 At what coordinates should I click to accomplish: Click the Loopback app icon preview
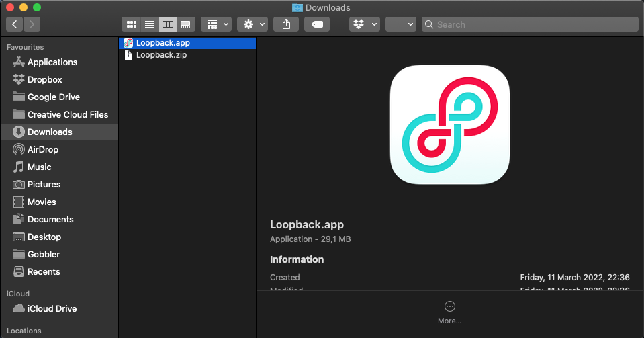click(x=450, y=124)
